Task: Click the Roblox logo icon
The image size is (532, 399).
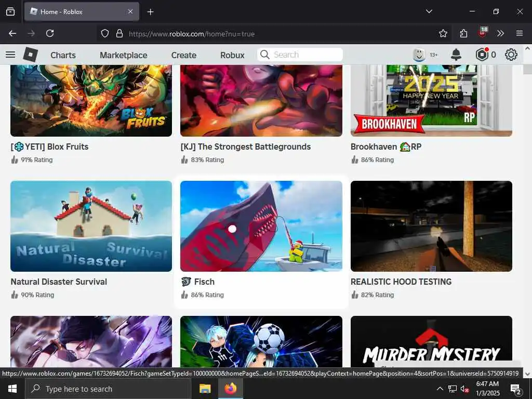Action: coord(30,55)
